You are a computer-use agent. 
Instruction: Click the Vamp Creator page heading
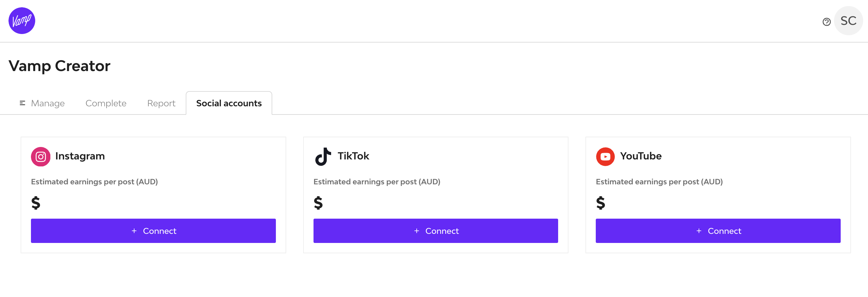pyautogui.click(x=59, y=66)
